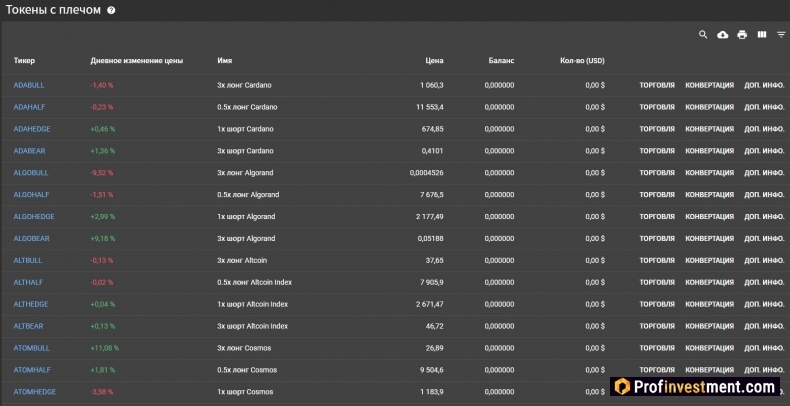Select the 3x шорт Altcoin Index cell

(252, 326)
